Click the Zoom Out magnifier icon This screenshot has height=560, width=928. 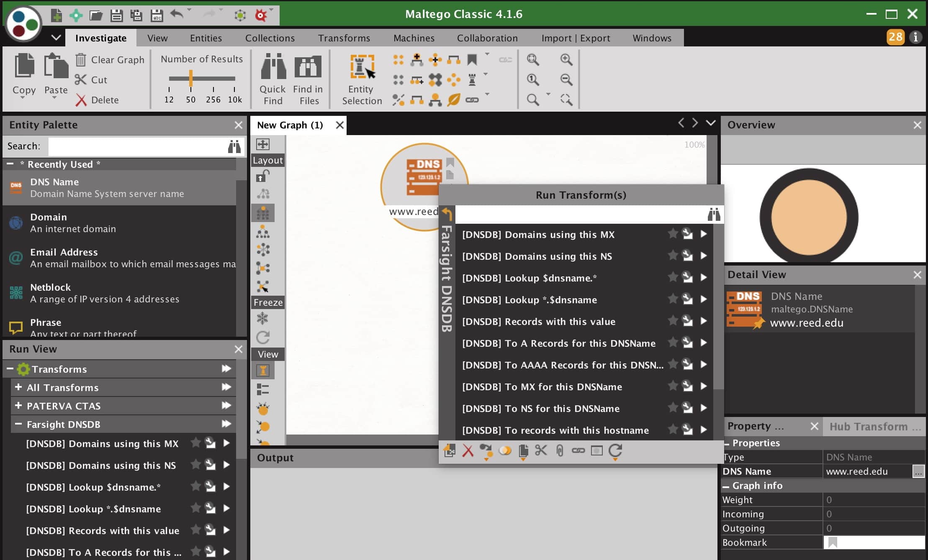coord(566,79)
